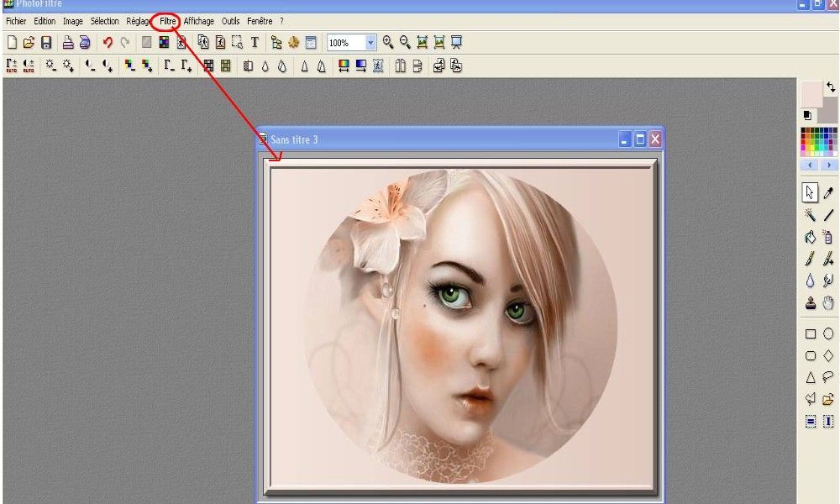Select the Text tool (T) in toolbar
The height and width of the screenshot is (504, 840).
255,42
